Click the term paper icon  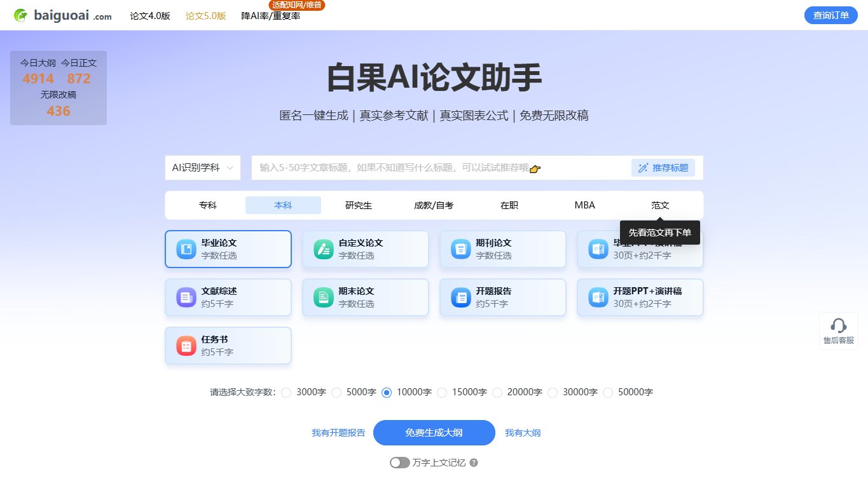[324, 297]
